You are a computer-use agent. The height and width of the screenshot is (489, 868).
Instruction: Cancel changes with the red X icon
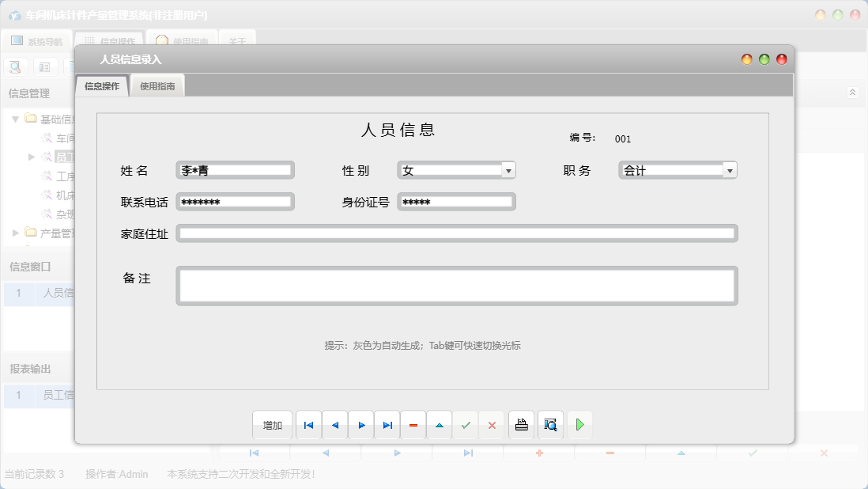point(492,425)
